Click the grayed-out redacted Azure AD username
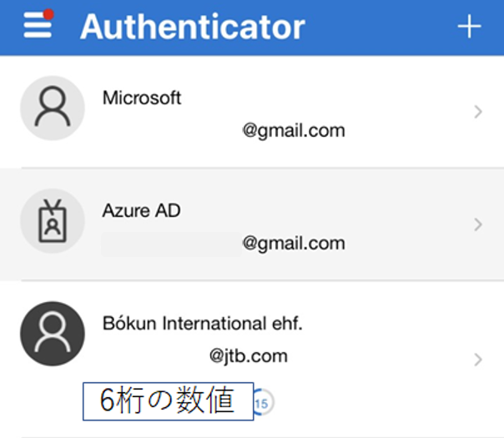This screenshot has width=504, height=438. [171, 244]
